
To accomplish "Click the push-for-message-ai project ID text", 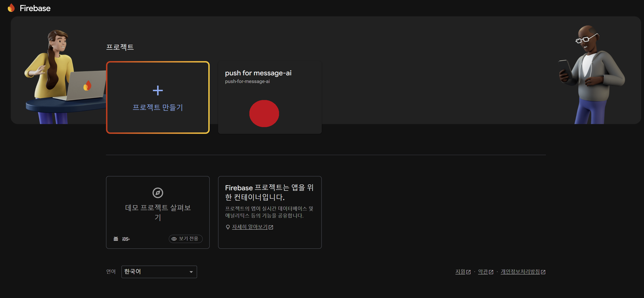I will 247,81.
